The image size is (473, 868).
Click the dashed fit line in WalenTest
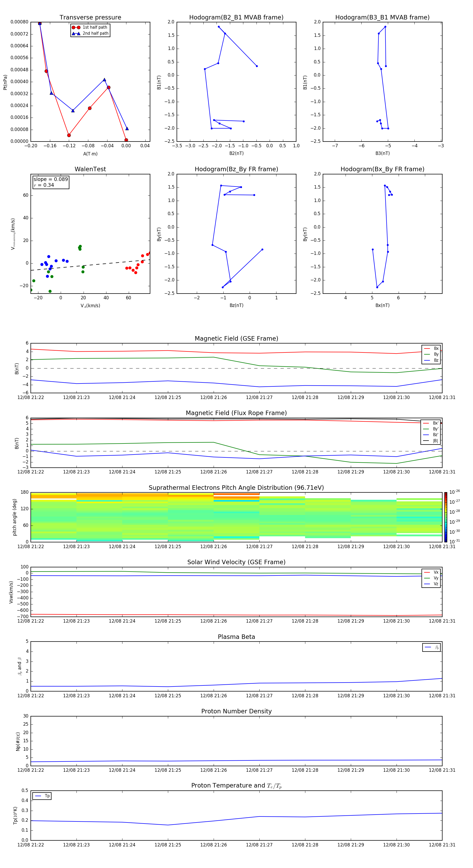[90, 265]
